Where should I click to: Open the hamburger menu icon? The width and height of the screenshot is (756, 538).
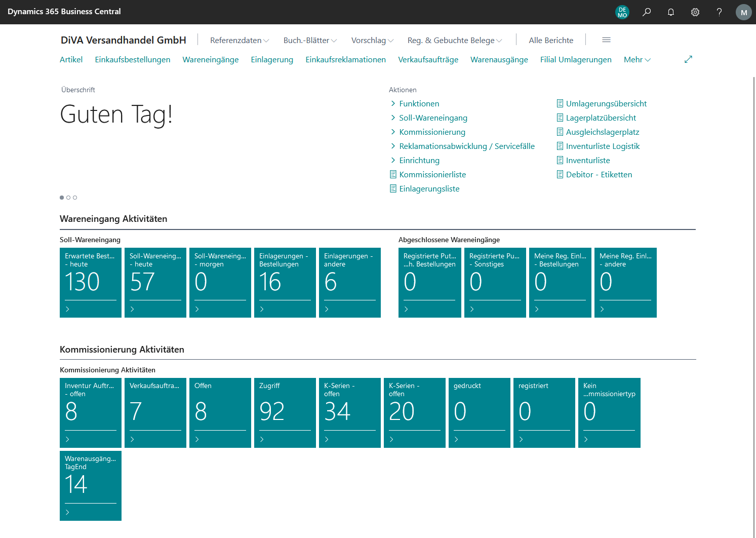click(606, 40)
